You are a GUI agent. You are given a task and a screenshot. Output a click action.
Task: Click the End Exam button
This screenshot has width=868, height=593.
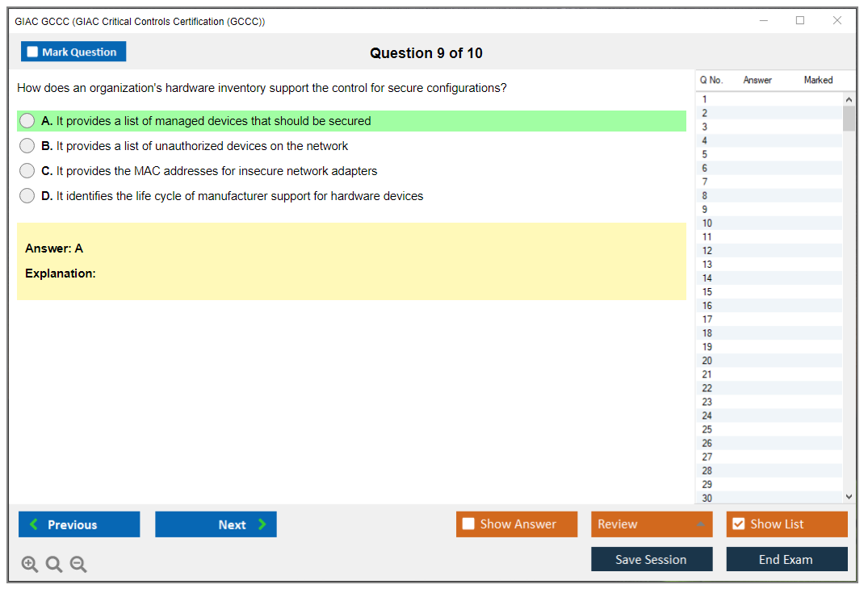tap(786, 558)
